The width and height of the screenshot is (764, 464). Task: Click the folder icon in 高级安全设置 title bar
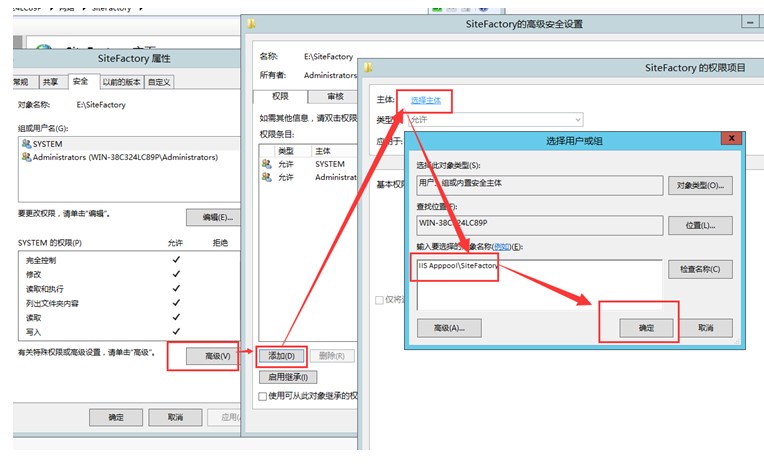click(252, 24)
